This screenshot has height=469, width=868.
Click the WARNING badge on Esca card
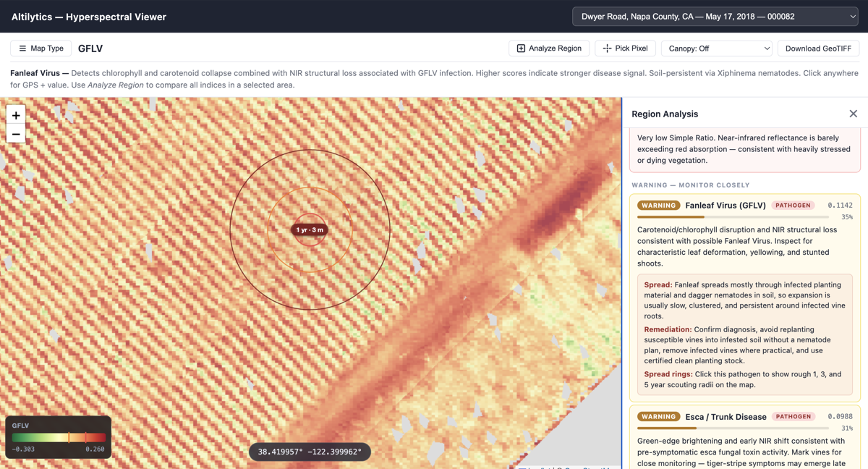658,417
